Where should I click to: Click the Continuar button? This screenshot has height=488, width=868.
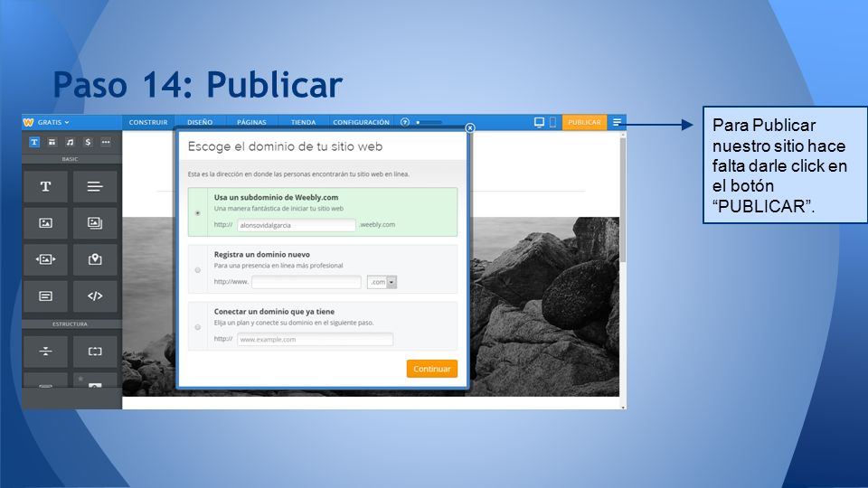[432, 369]
